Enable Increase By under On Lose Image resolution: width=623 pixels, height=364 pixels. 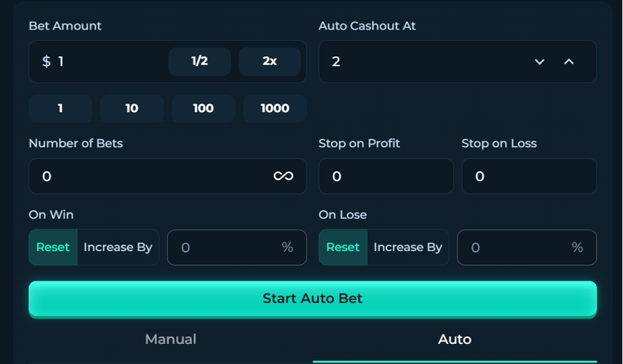point(408,247)
